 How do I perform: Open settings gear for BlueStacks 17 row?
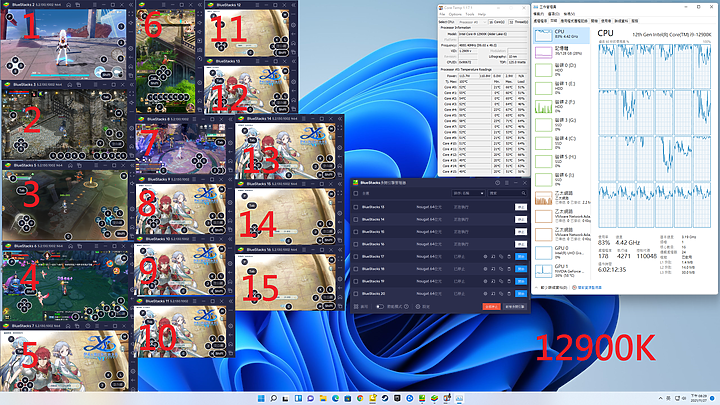(x=485, y=257)
